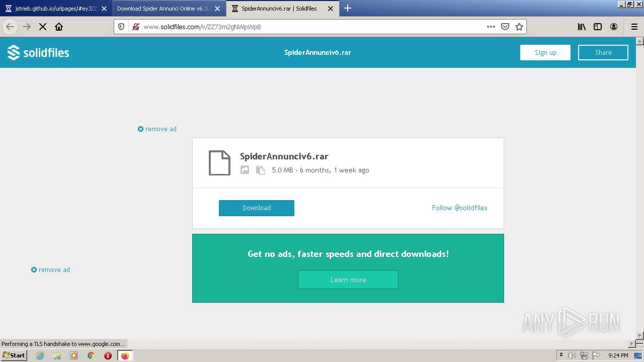Image resolution: width=644 pixels, height=362 pixels.
Task: Close the Download Spider Annunci Online tab
Action: click(217, 9)
